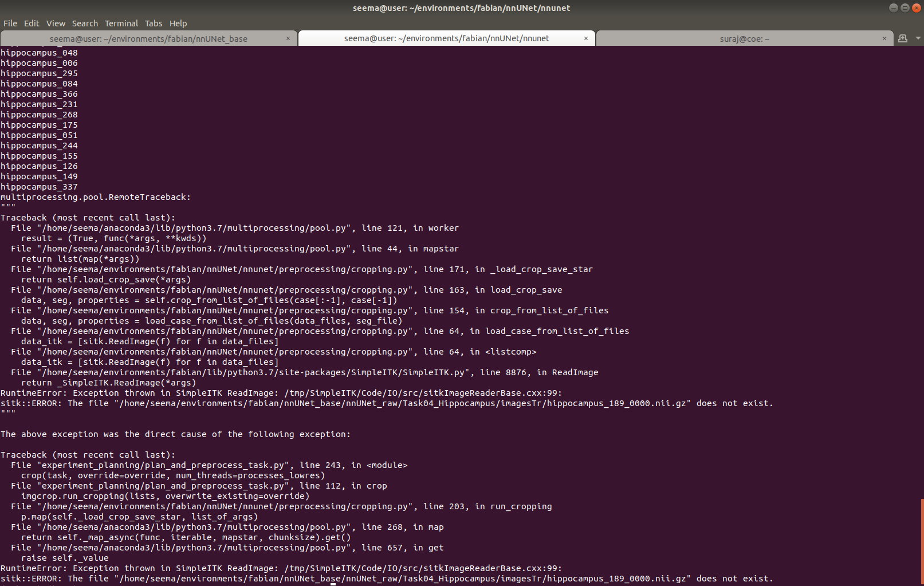Viewport: 924px width, 586px height.
Task: Click the vertical scrollbar thumb
Action: [922, 541]
